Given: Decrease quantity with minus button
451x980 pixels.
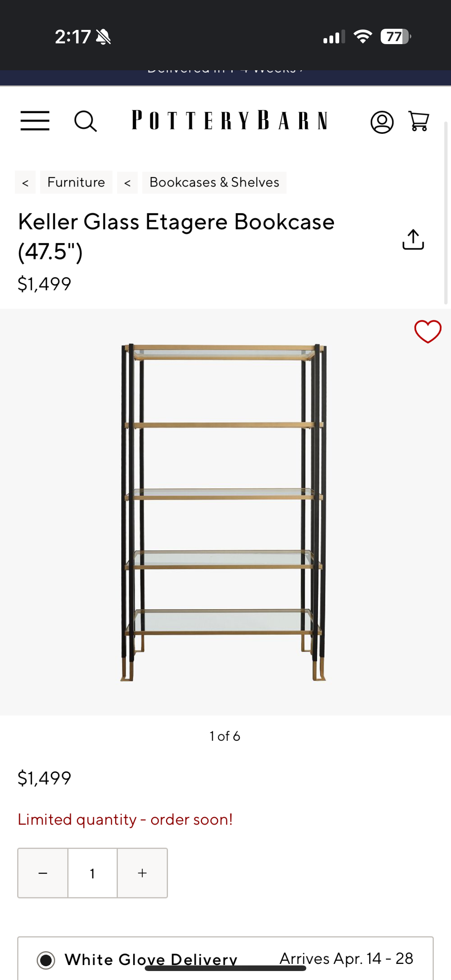Looking at the screenshot, I should (43, 873).
